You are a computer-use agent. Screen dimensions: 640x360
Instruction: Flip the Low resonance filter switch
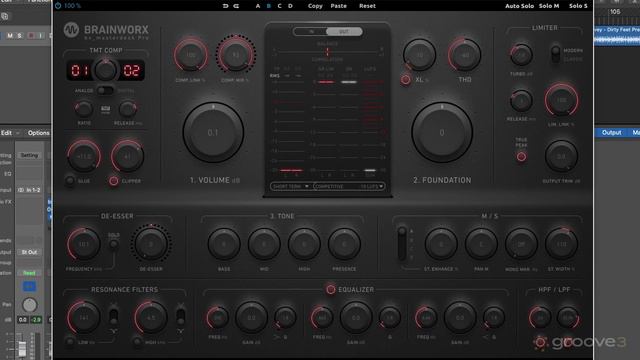(x=113, y=317)
